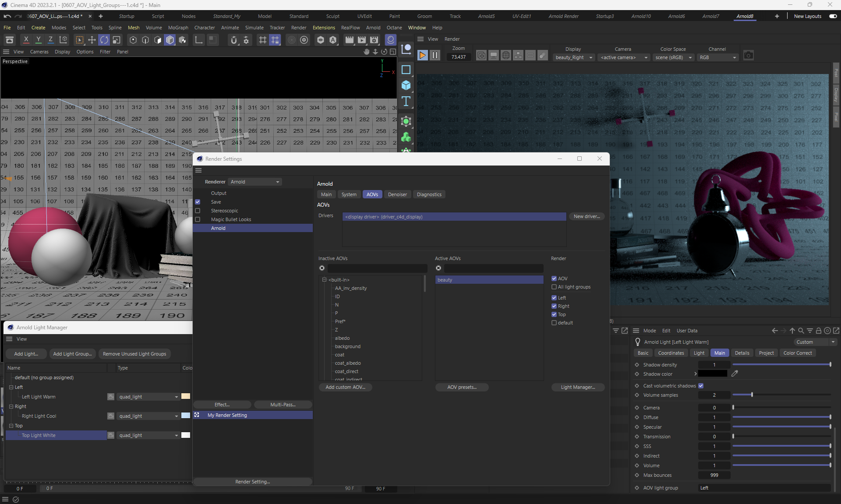Click the Add Light Group button

[x=72, y=354]
